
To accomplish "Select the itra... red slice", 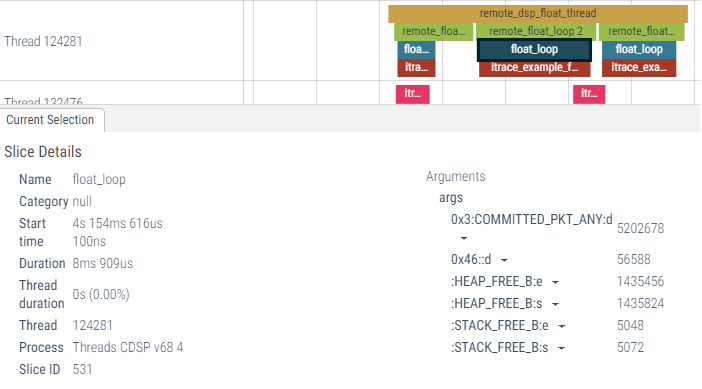I will click(416, 68).
